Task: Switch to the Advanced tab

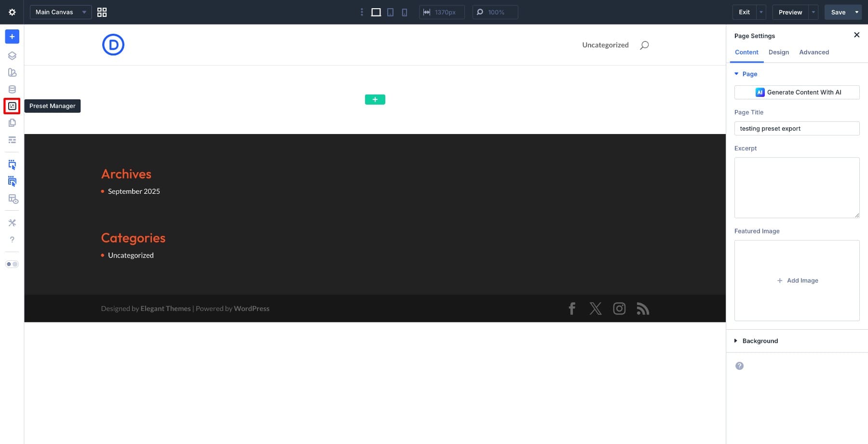Action: pos(814,52)
